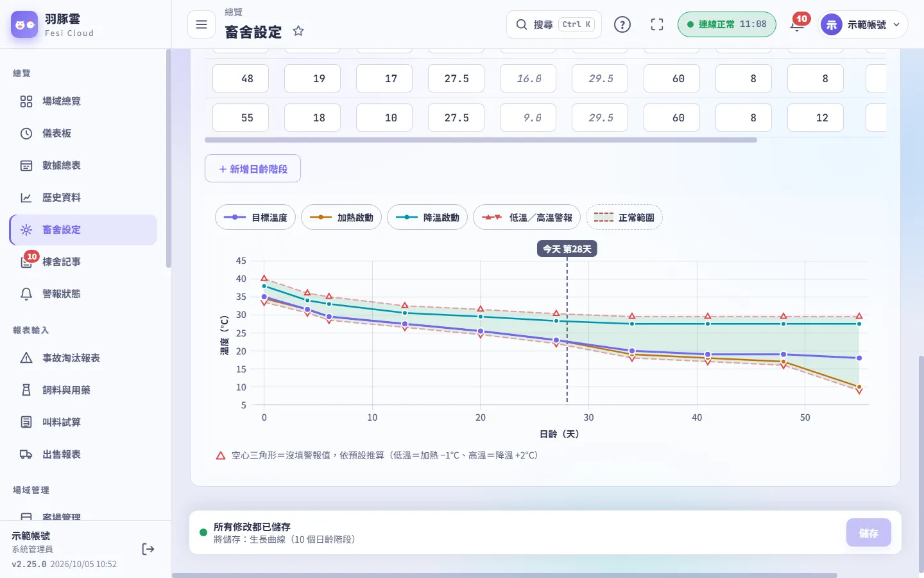
Task: Toggle 加熱啟動 legend series
Action: coord(341,217)
